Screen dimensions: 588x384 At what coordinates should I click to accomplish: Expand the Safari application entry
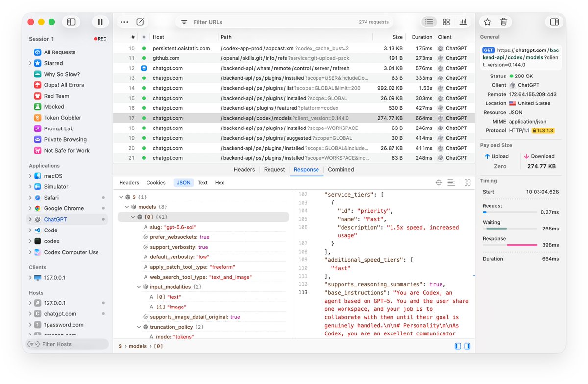point(30,198)
